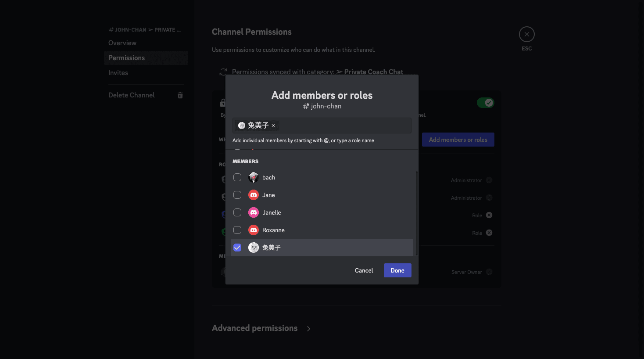Click the Add members or roles button
Image resolution: width=644 pixels, height=359 pixels.
pyautogui.click(x=458, y=140)
